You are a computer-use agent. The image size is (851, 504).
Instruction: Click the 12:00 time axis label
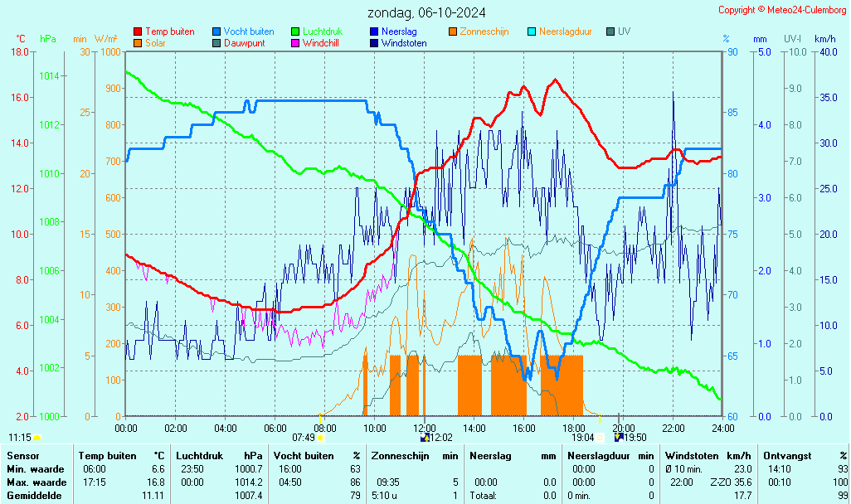coord(425,428)
